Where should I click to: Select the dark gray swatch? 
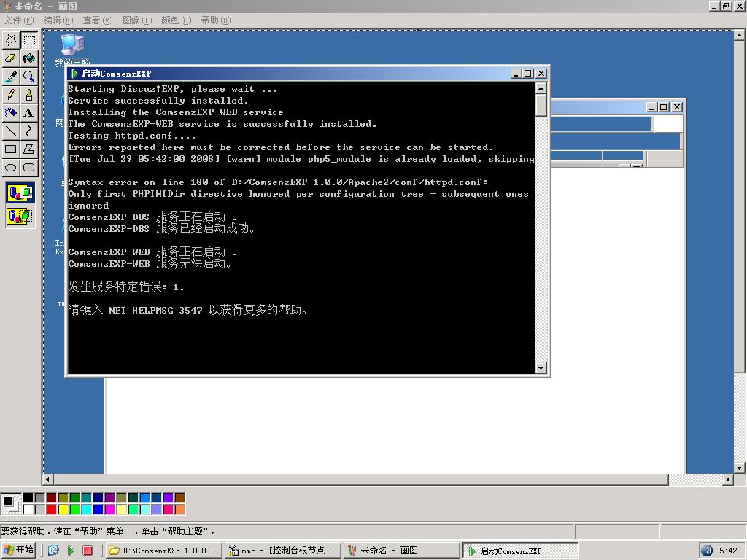(x=39, y=497)
